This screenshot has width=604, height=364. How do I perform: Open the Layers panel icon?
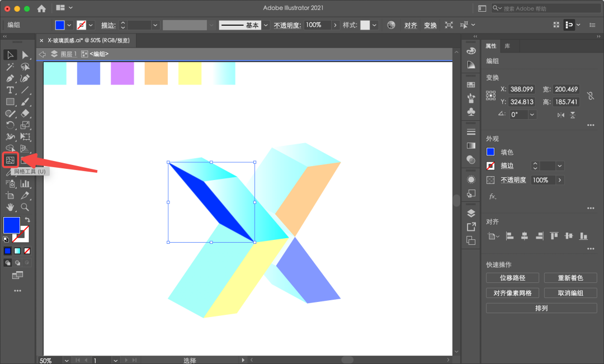pyautogui.click(x=471, y=213)
